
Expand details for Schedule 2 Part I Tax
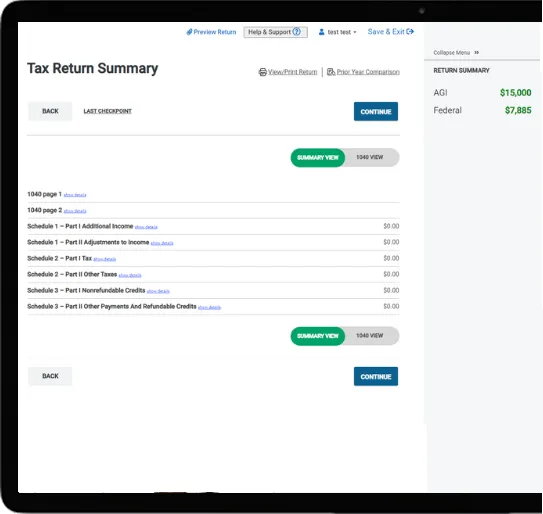coord(105,259)
